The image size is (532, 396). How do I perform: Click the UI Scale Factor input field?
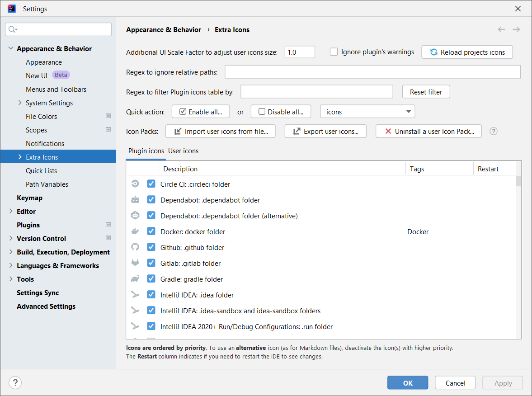(x=300, y=52)
